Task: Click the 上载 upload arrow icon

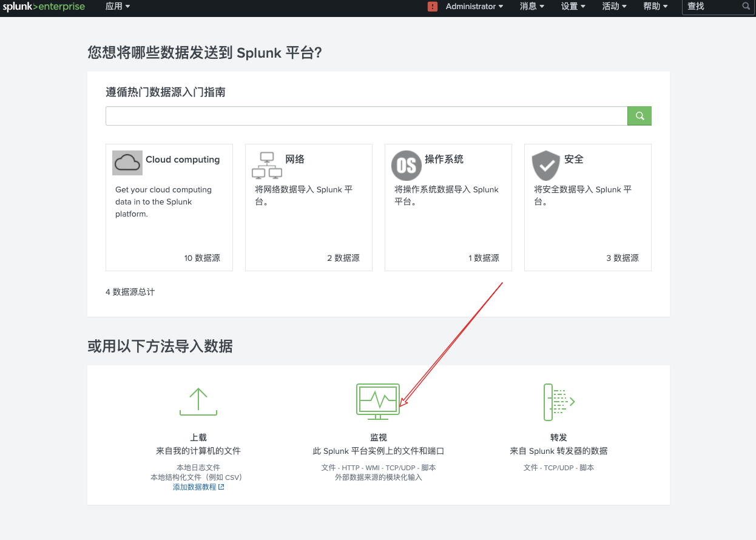Action: pos(198,402)
